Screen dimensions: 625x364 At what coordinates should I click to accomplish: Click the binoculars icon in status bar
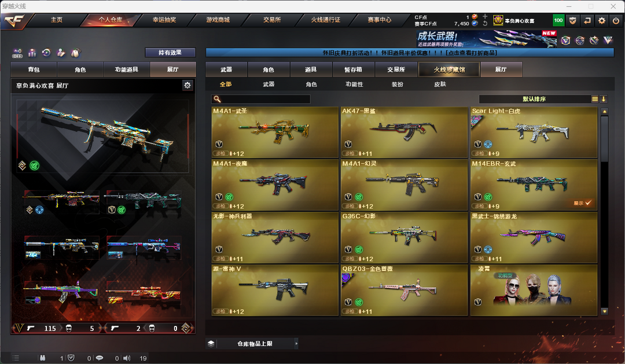pos(42,358)
